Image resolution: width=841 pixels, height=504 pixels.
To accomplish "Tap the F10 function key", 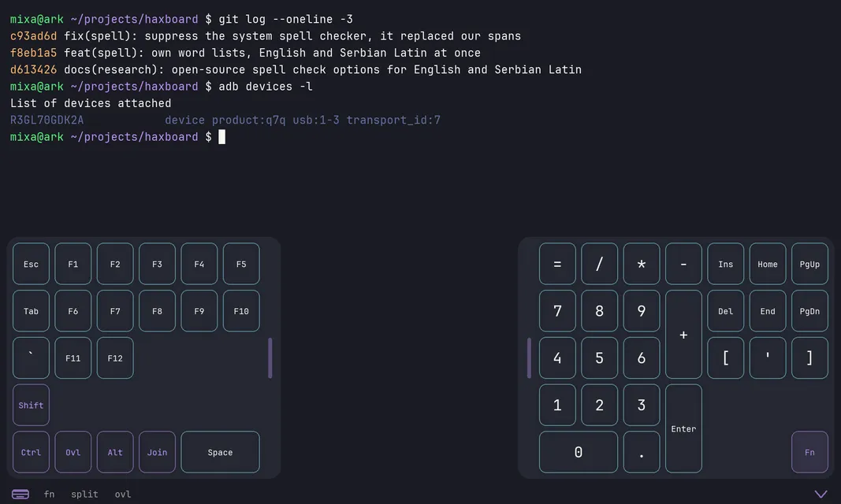I will 241,310.
